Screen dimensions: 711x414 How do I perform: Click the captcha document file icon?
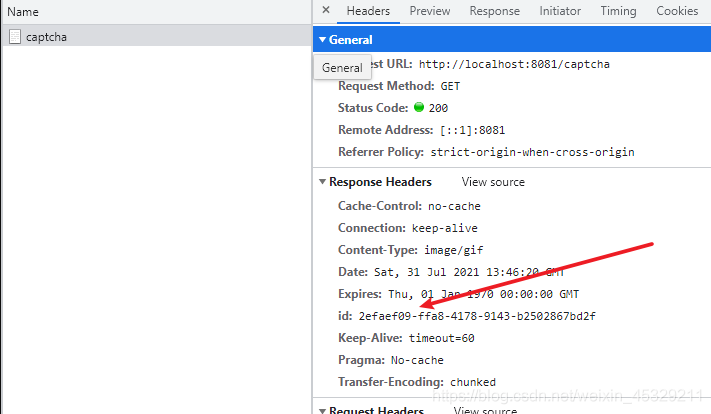pos(15,37)
